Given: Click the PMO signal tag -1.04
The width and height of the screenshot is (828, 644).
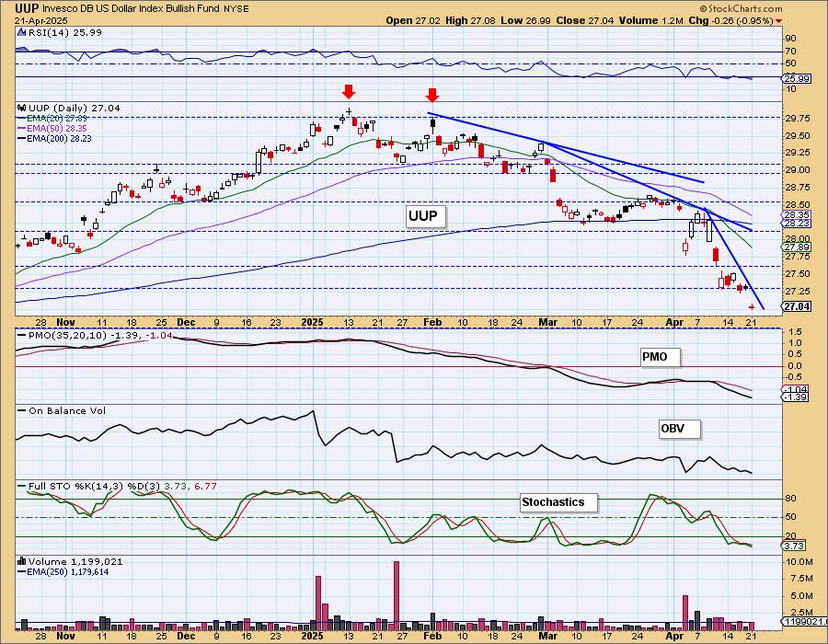Looking at the screenshot, I should [795, 389].
